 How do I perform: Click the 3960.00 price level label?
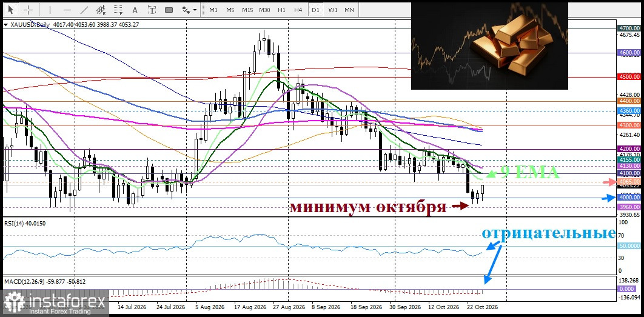tap(629, 207)
